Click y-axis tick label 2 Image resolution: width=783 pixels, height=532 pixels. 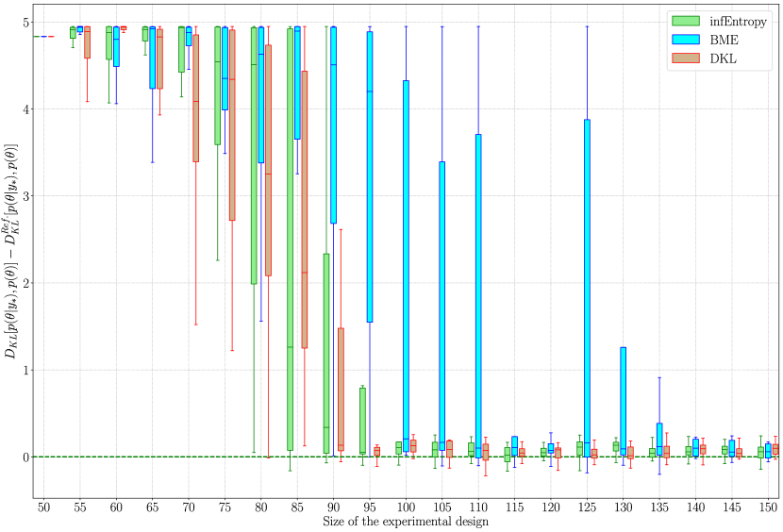coord(25,283)
